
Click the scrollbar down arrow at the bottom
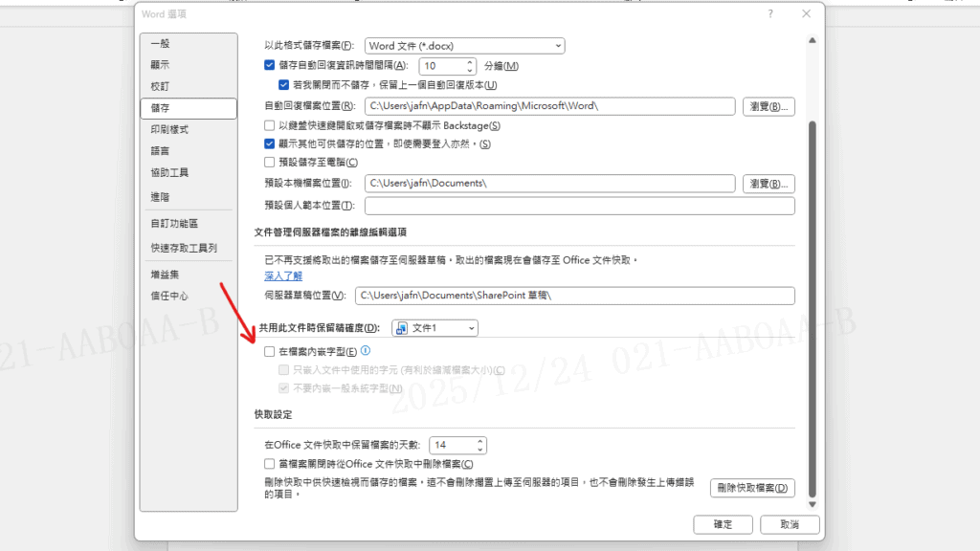tap(813, 503)
